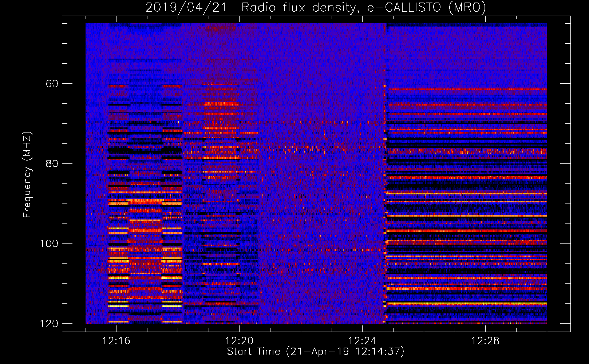Click the 80 frequency tick label
Screen dimensions: 589x364
point(52,163)
